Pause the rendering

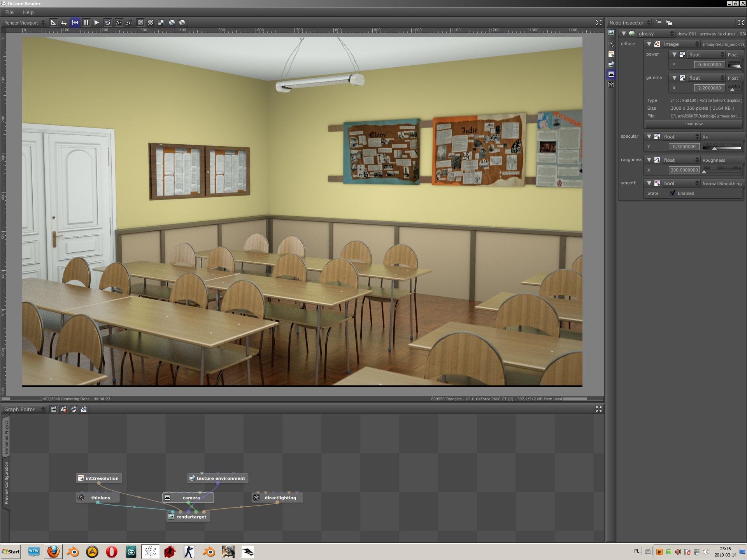[86, 23]
